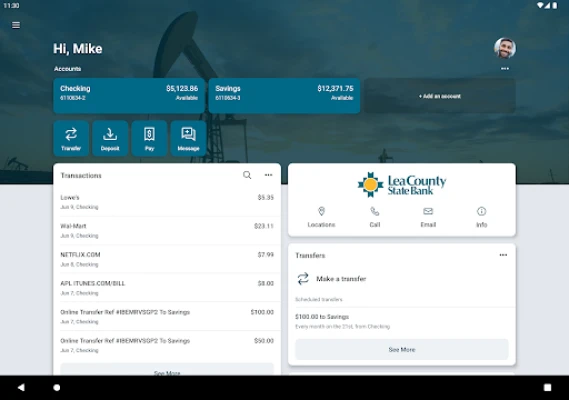This screenshot has height=400, width=569.
Task: Call the bank via the phone icon
Action: click(374, 217)
